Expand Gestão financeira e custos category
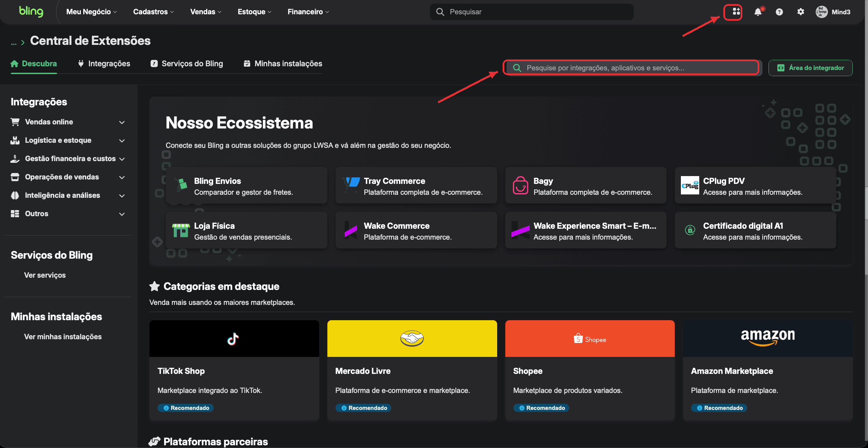This screenshot has height=448, width=868. (68, 159)
